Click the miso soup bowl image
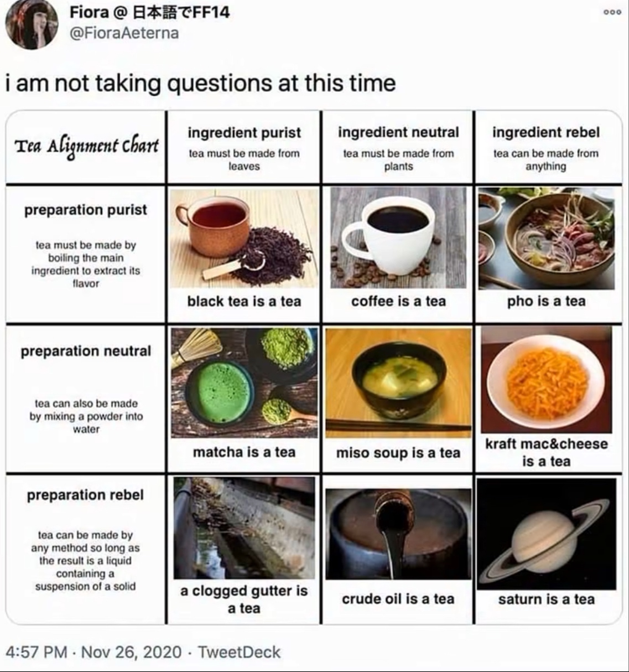629x672 pixels. coord(398,382)
